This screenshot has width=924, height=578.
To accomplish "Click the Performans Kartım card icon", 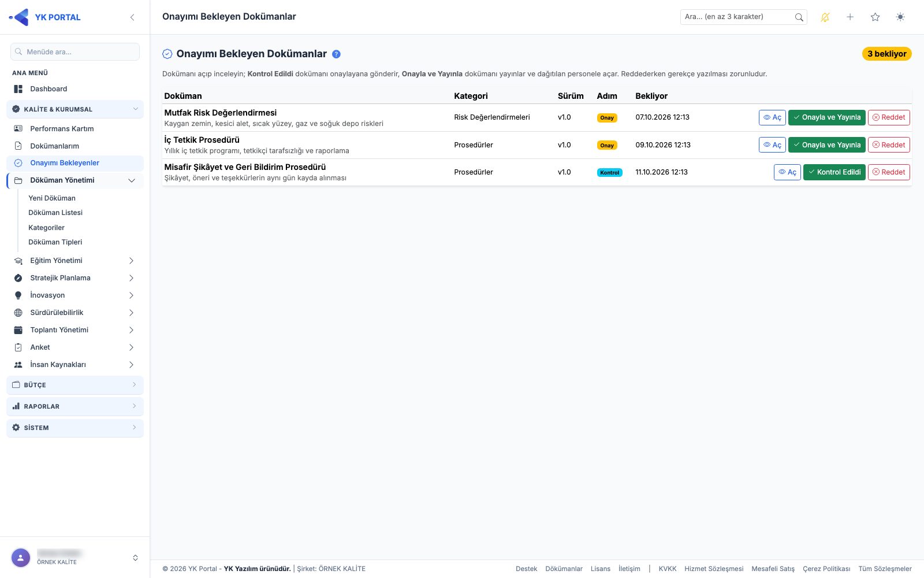I will [18, 128].
